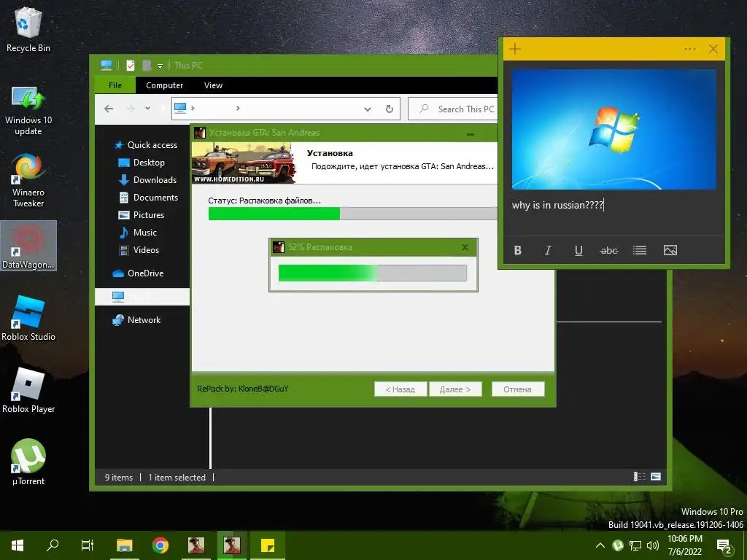
Task: Open the volume tray icon
Action: [653, 545]
